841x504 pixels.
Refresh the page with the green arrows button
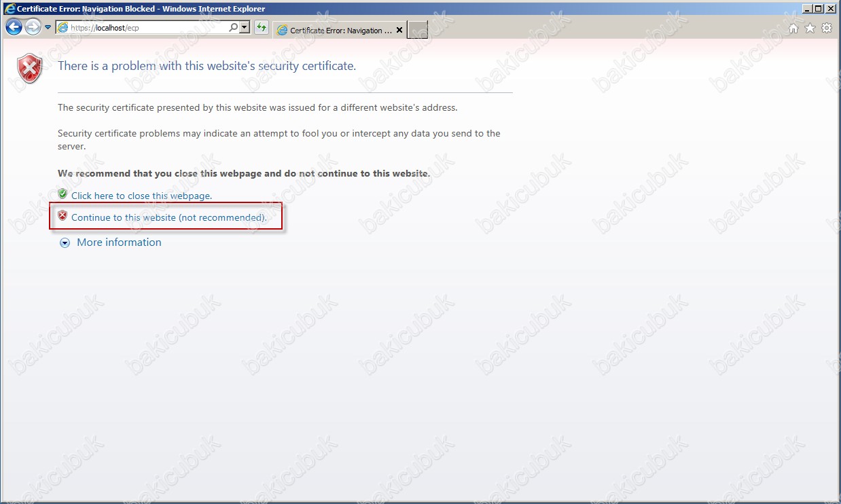coord(262,28)
